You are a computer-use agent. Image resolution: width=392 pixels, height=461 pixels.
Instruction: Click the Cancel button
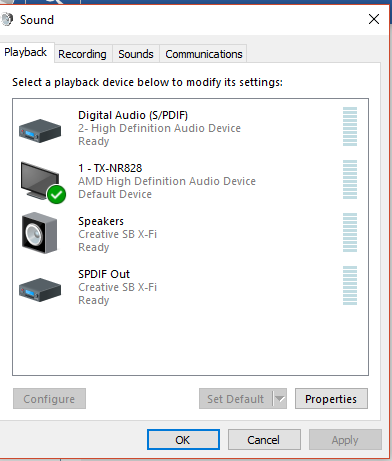(x=264, y=440)
